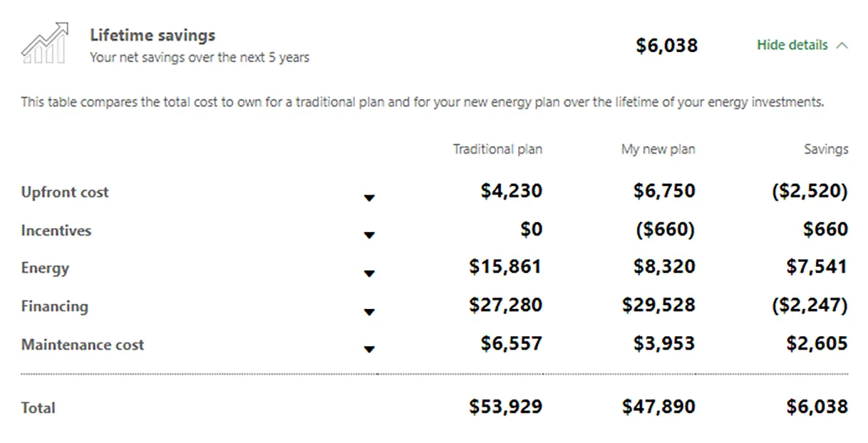Click the Energy row label

click(x=45, y=269)
